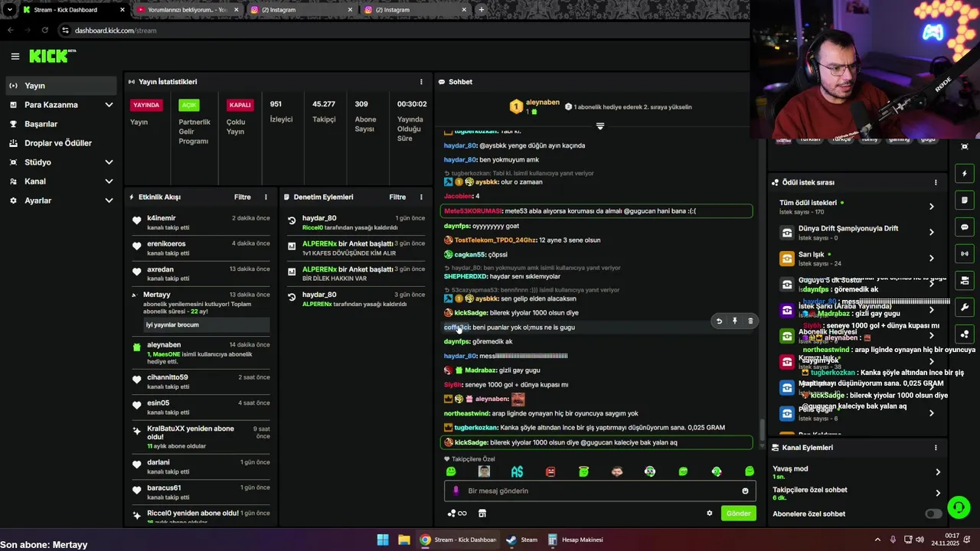
Task: Click username kickSadge in highlighted message
Action: tap(471, 442)
